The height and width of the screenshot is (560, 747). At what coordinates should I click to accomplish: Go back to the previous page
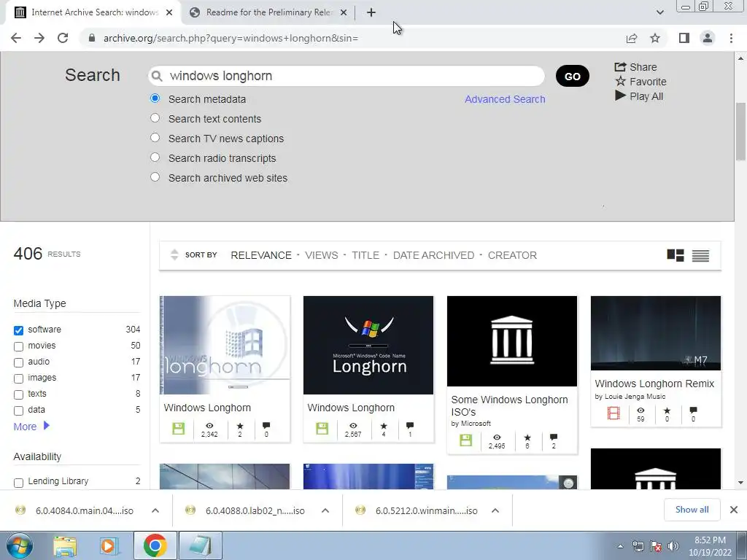(x=16, y=38)
